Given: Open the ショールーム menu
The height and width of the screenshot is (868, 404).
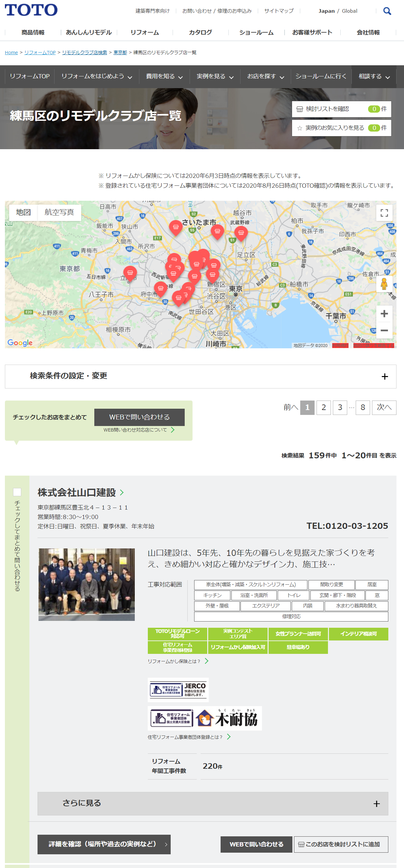Looking at the screenshot, I should pyautogui.click(x=256, y=32).
